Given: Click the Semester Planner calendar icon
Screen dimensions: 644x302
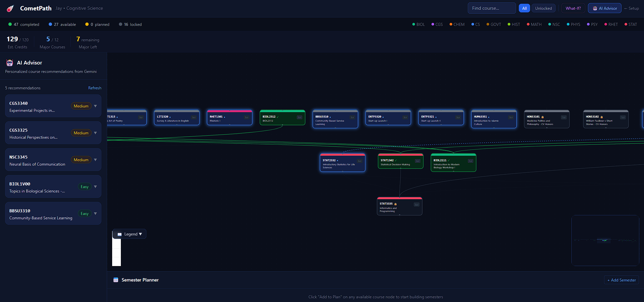Looking at the screenshot, I should tap(116, 280).
